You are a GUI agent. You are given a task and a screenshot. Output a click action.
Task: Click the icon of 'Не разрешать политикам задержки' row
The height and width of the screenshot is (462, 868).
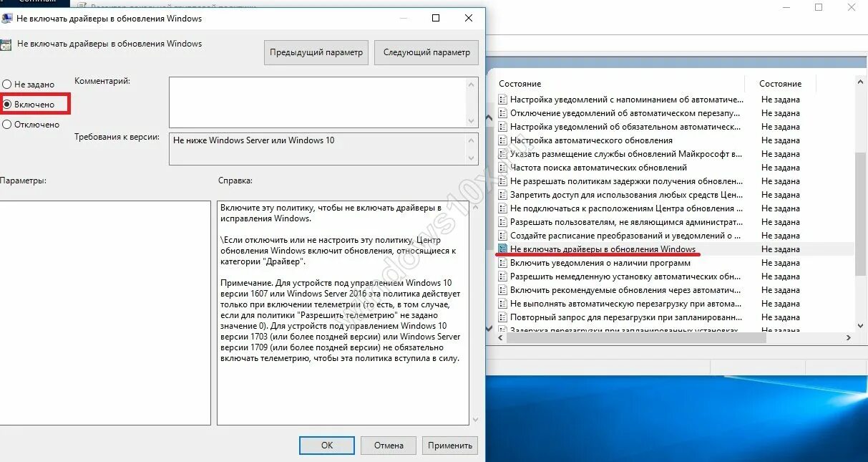[x=502, y=181]
